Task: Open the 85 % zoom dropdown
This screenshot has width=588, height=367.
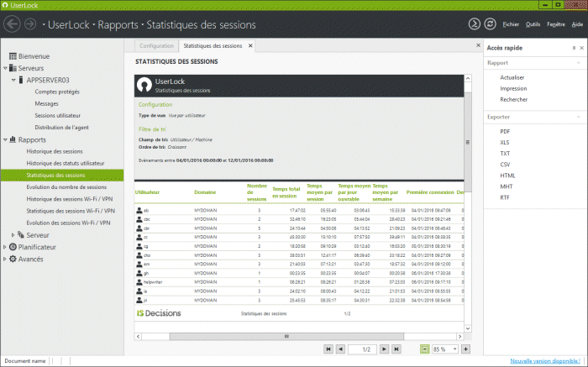Action: pos(455,349)
